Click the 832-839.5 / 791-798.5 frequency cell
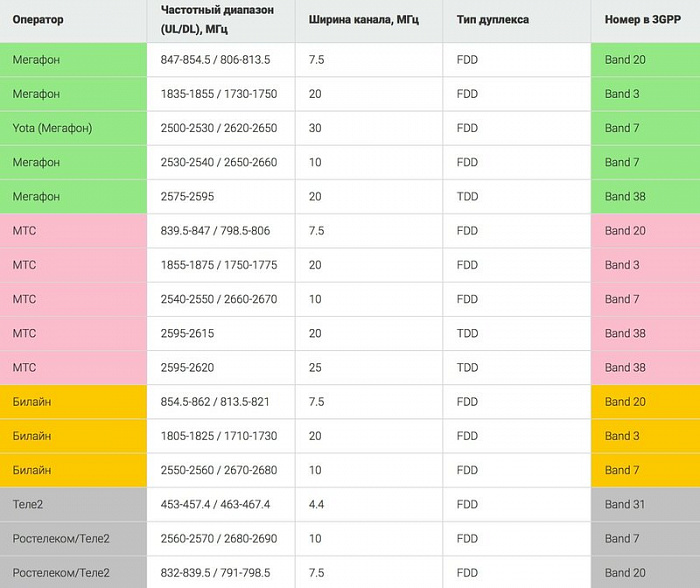Image resolution: width=700 pixels, height=588 pixels. (221, 573)
